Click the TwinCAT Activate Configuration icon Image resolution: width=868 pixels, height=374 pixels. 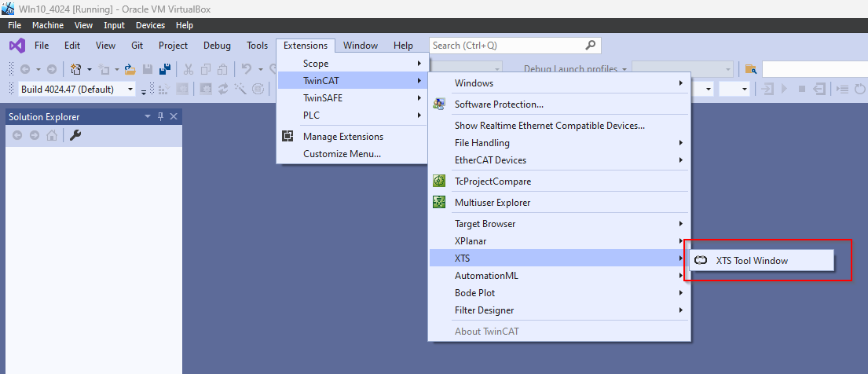click(x=164, y=89)
